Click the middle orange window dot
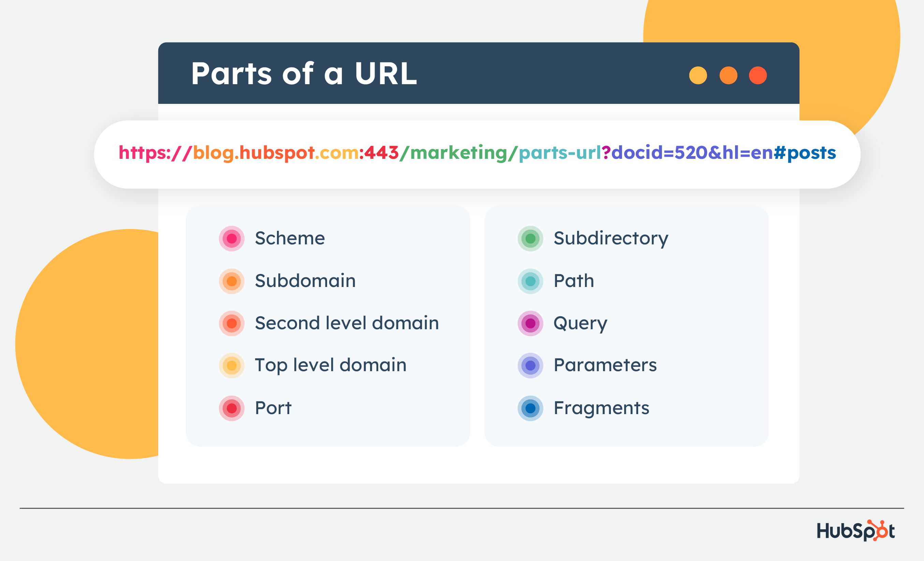The width and height of the screenshot is (924, 561). click(x=728, y=75)
